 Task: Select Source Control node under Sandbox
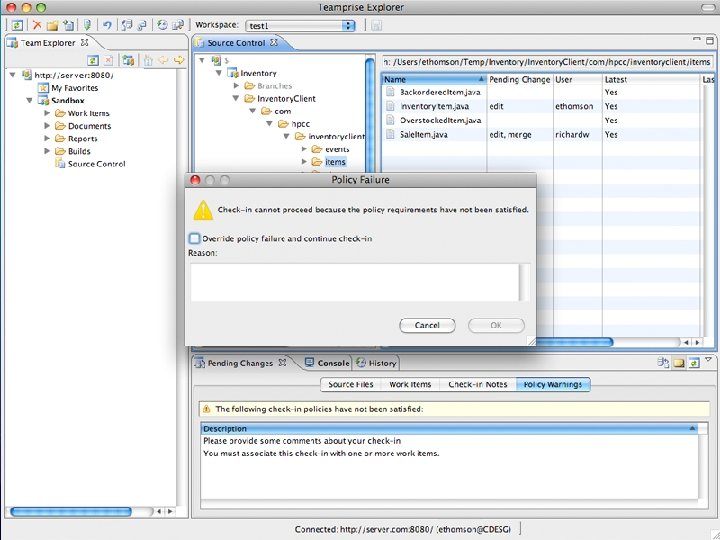click(90, 163)
